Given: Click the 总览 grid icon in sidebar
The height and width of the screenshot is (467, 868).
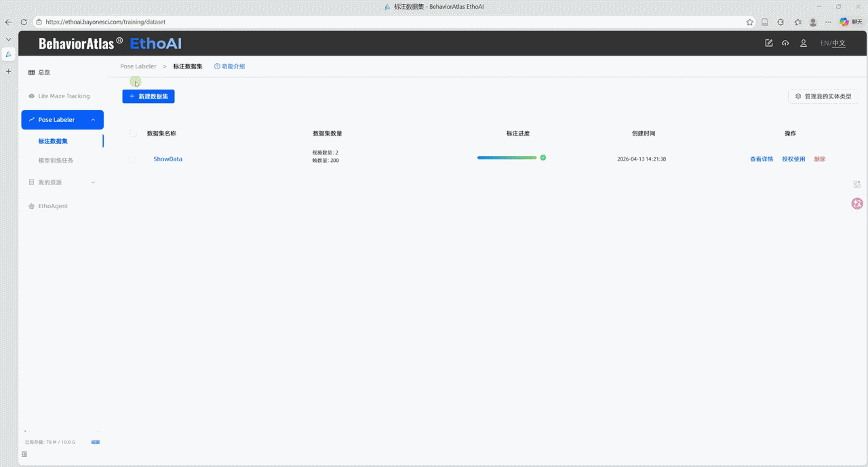Looking at the screenshot, I should (x=31, y=73).
